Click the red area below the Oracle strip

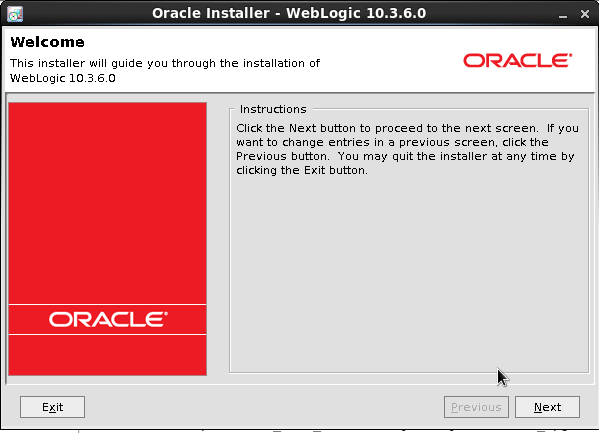pyautogui.click(x=108, y=355)
